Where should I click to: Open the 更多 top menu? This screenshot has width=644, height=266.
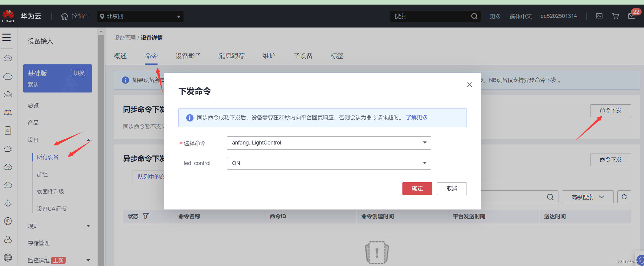coord(495,16)
